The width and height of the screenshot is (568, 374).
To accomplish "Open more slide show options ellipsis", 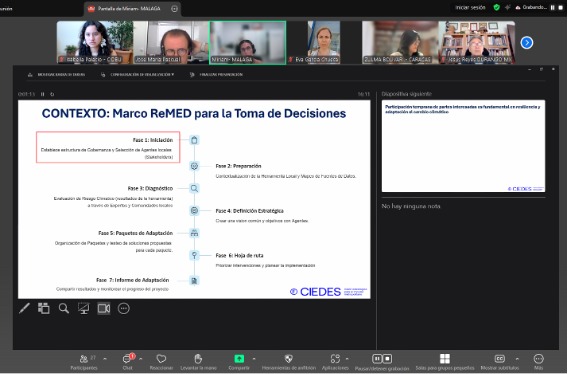I will [124, 308].
